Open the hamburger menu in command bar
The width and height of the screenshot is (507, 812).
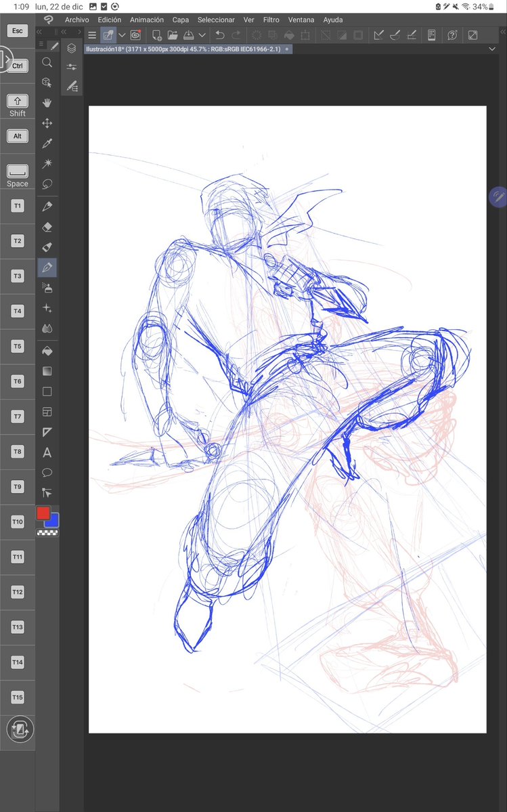click(x=92, y=35)
